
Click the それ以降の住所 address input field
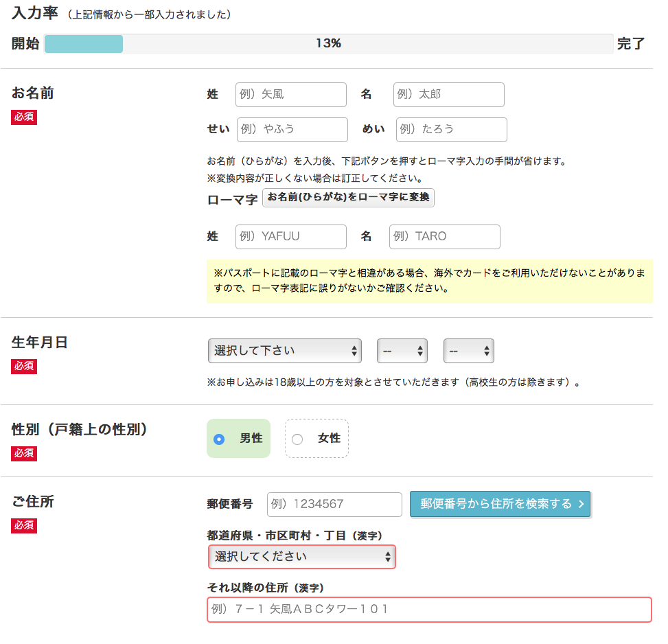click(429, 610)
